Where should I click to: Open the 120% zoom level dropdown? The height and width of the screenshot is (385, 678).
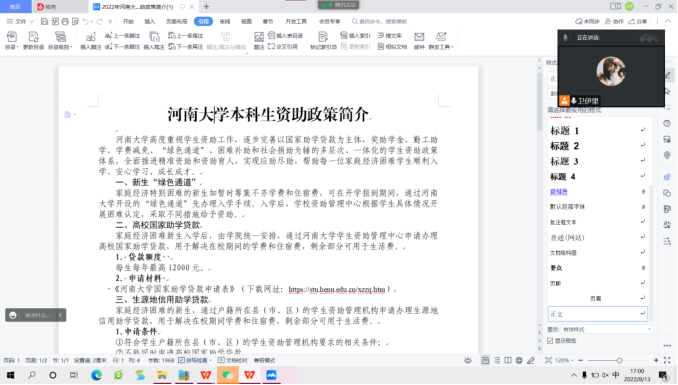coord(564,360)
